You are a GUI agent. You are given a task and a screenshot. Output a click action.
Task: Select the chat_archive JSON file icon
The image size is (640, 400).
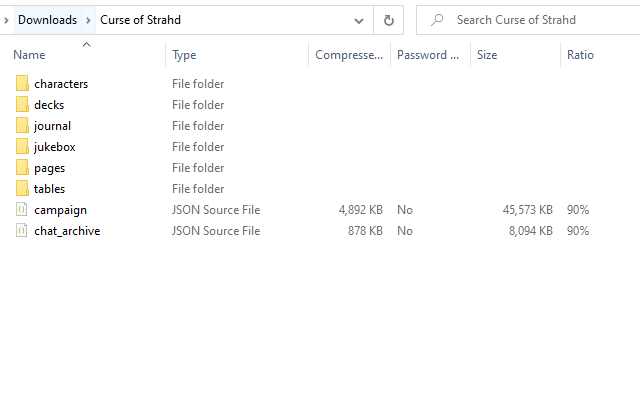pos(23,231)
